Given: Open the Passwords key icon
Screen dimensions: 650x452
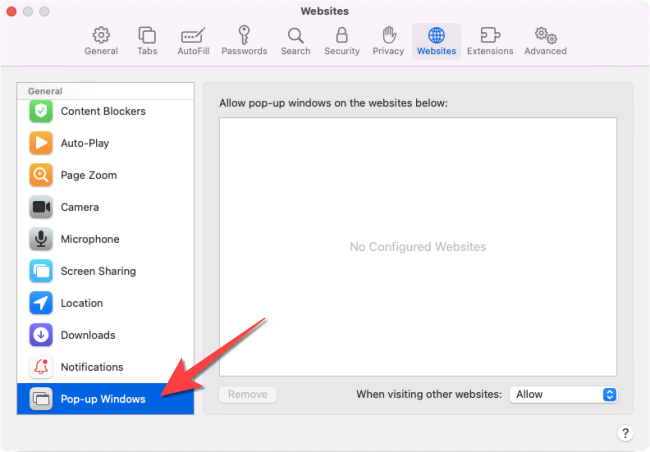Looking at the screenshot, I should coord(244,35).
